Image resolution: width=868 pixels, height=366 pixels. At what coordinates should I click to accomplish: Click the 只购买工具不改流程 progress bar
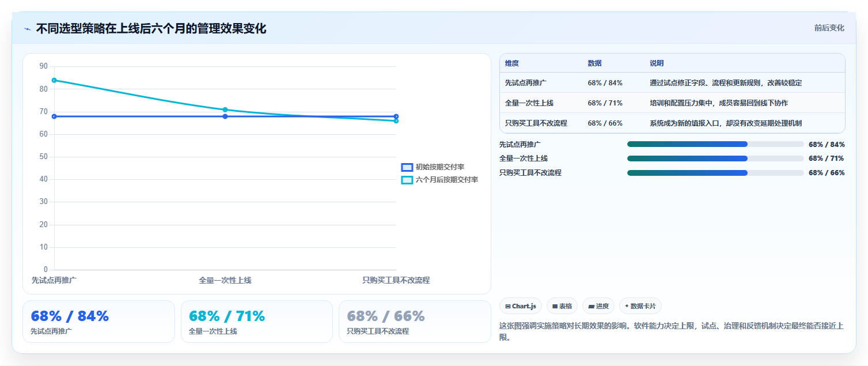click(x=715, y=173)
